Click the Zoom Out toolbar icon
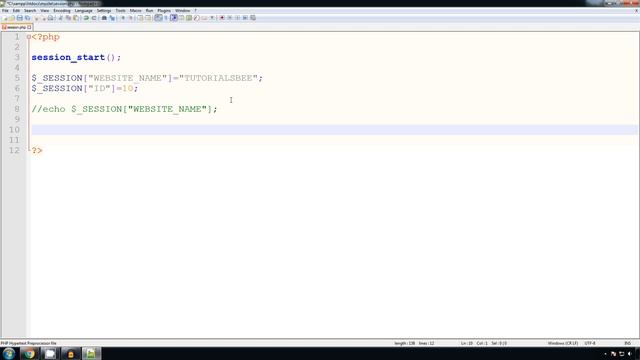 pos(131,18)
